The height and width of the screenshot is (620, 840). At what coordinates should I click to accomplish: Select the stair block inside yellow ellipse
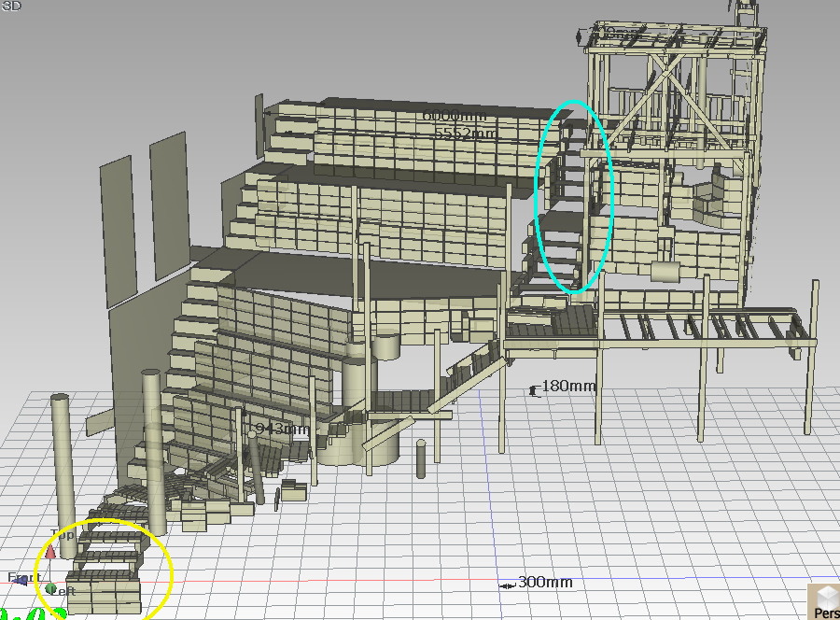click(104, 568)
